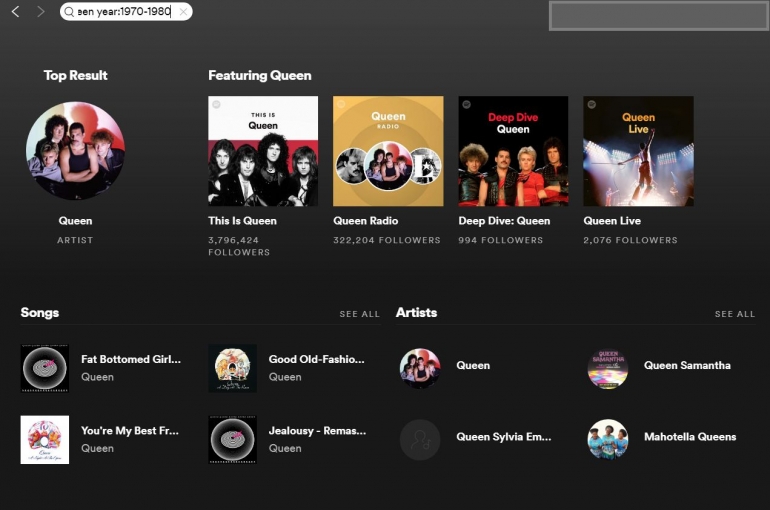Open This Is Queen playlist cover
Screen dimensions: 770x510
tap(263, 151)
